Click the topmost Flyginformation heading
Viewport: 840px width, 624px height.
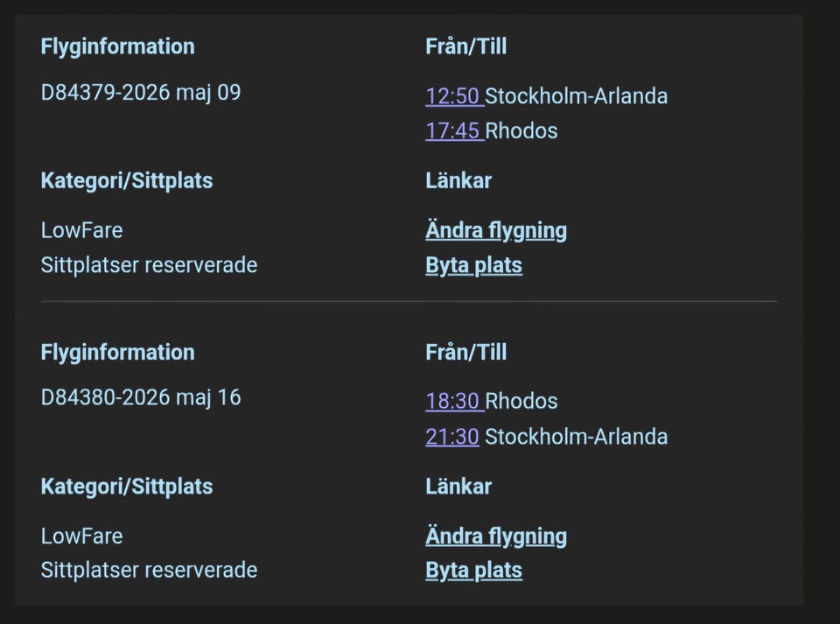tap(117, 46)
